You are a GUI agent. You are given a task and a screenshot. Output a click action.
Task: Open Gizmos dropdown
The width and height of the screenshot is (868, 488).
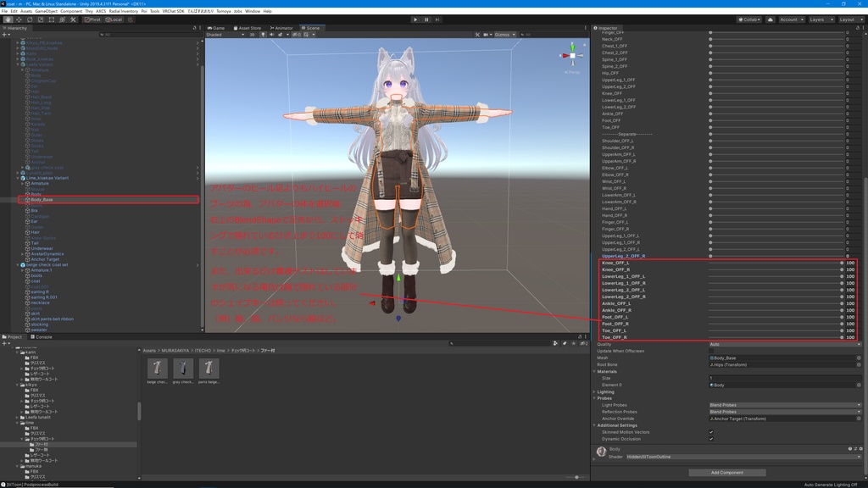click(505, 34)
